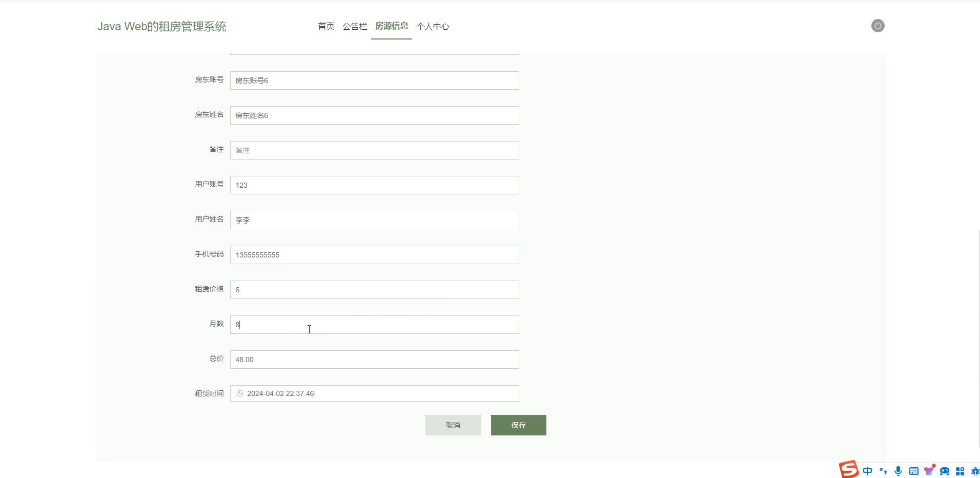
Task: Focus the 房东姓名 input field
Action: click(x=375, y=115)
